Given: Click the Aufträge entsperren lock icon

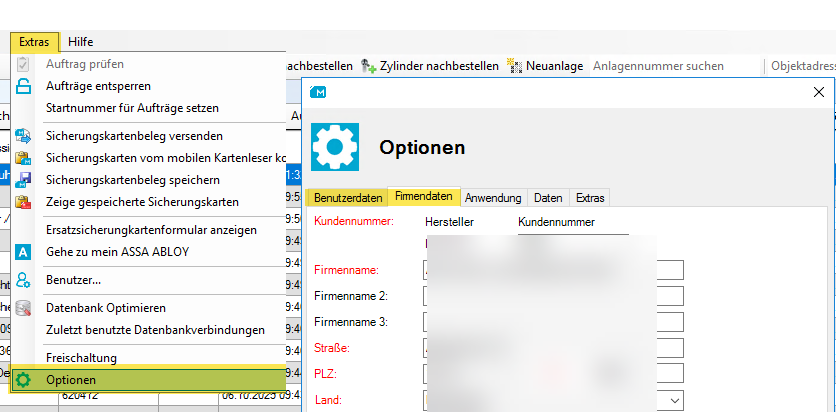Looking at the screenshot, I should [x=24, y=86].
